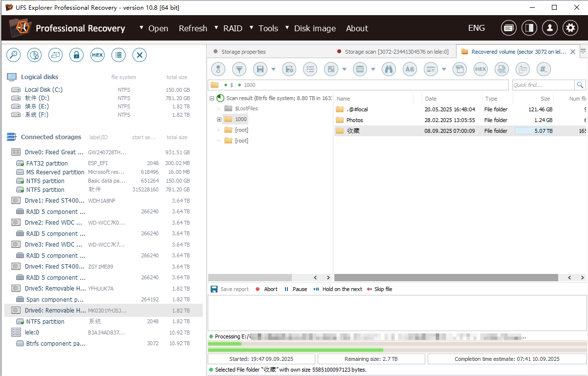Click the copy documents icon before HEX

pos(459,69)
